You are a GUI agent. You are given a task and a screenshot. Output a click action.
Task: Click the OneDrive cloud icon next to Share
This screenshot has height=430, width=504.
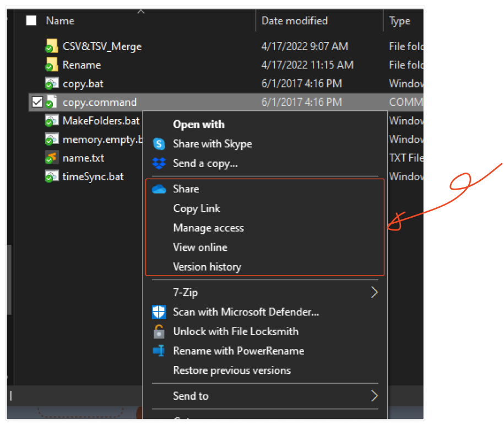tap(159, 189)
